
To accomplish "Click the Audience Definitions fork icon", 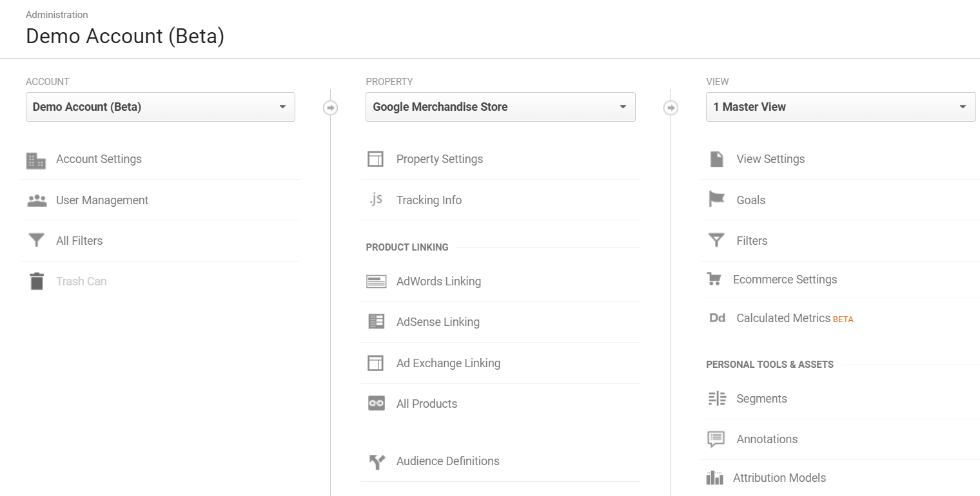I will pos(377,462).
